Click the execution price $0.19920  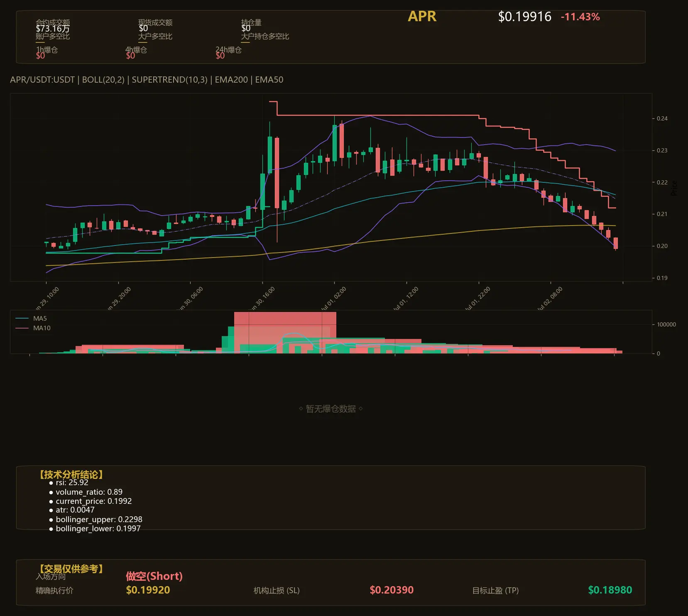coord(148,590)
